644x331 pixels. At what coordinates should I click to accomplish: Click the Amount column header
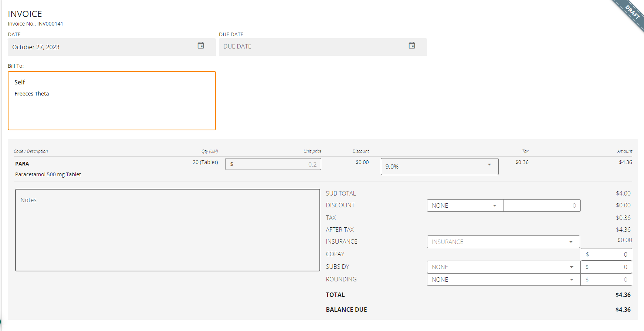click(x=625, y=151)
